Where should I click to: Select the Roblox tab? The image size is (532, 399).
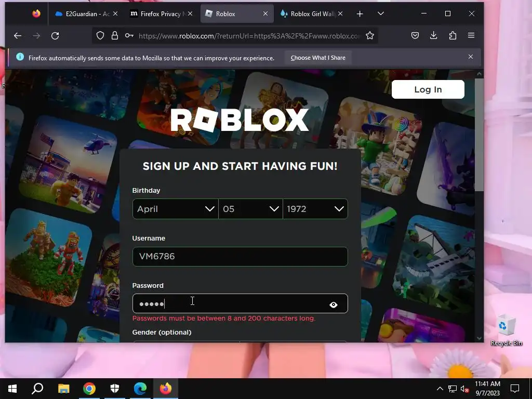point(237,14)
